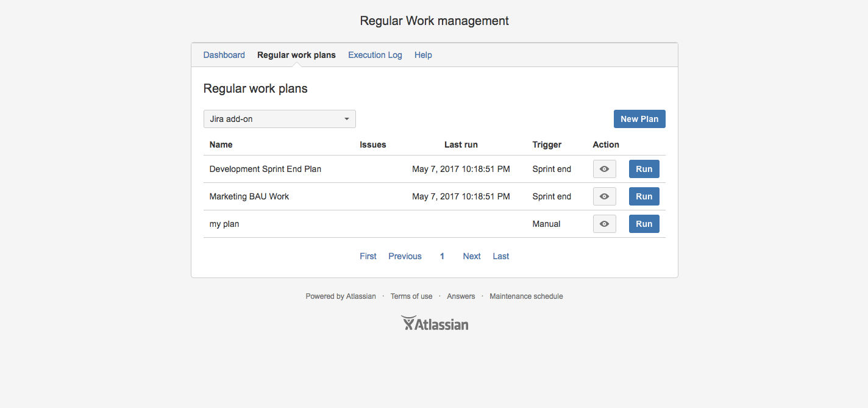Click Powered by Atlassian footer text
The width and height of the screenshot is (868, 408).
(341, 296)
